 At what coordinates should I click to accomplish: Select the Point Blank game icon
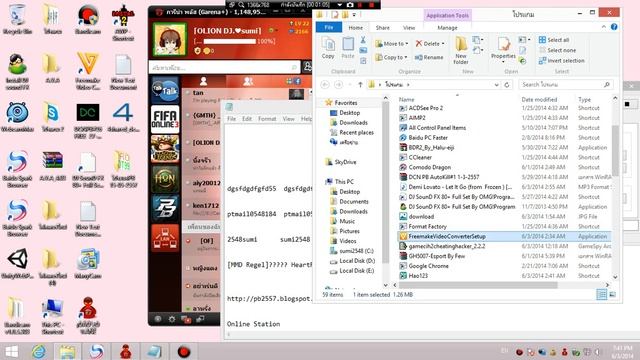[165, 208]
